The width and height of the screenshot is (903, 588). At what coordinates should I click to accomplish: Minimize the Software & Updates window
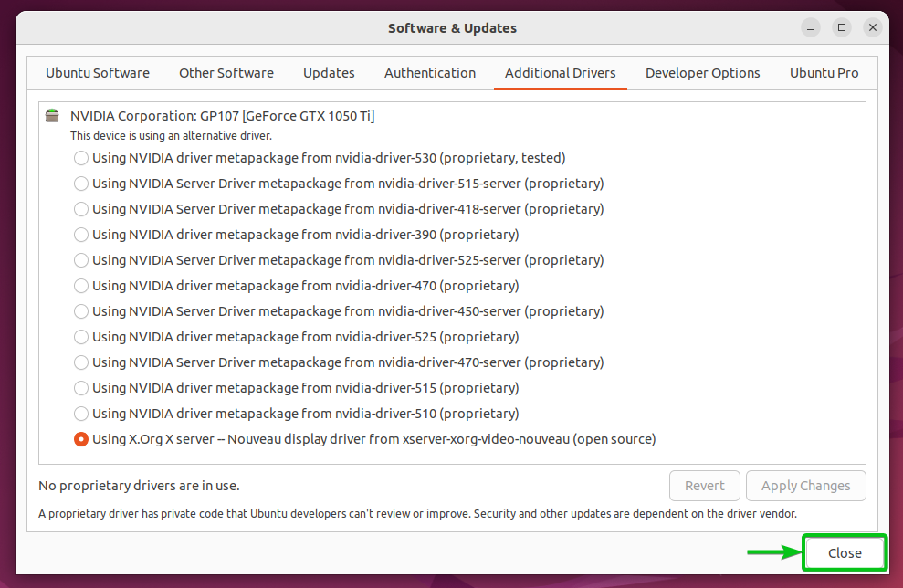(x=811, y=27)
